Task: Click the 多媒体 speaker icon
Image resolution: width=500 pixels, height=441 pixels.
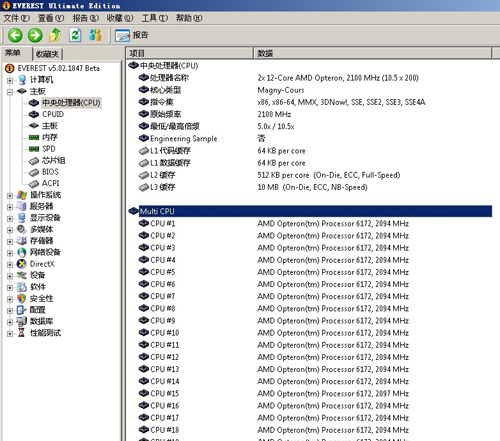Action: coord(22,229)
